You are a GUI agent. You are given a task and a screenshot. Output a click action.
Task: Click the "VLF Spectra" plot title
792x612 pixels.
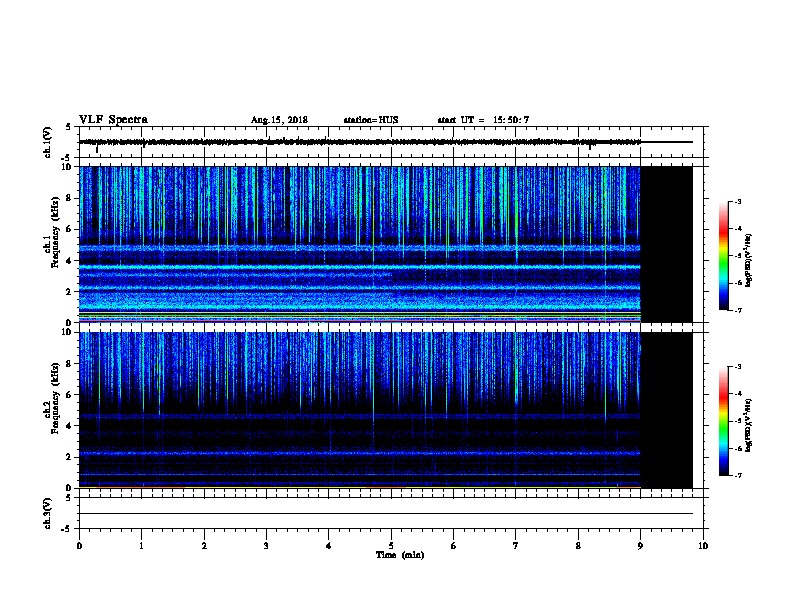point(113,120)
